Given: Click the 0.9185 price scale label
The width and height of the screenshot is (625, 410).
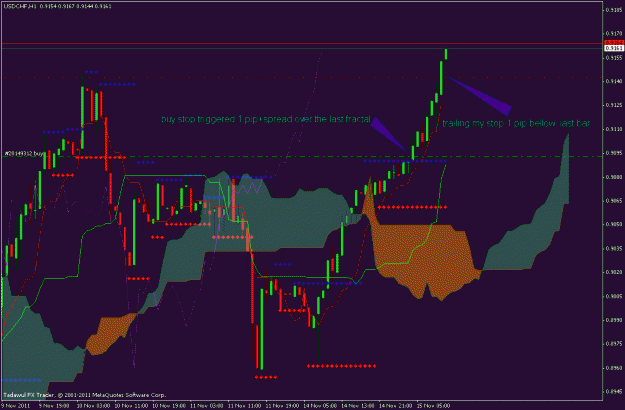Looking at the screenshot, I should tap(614, 10).
